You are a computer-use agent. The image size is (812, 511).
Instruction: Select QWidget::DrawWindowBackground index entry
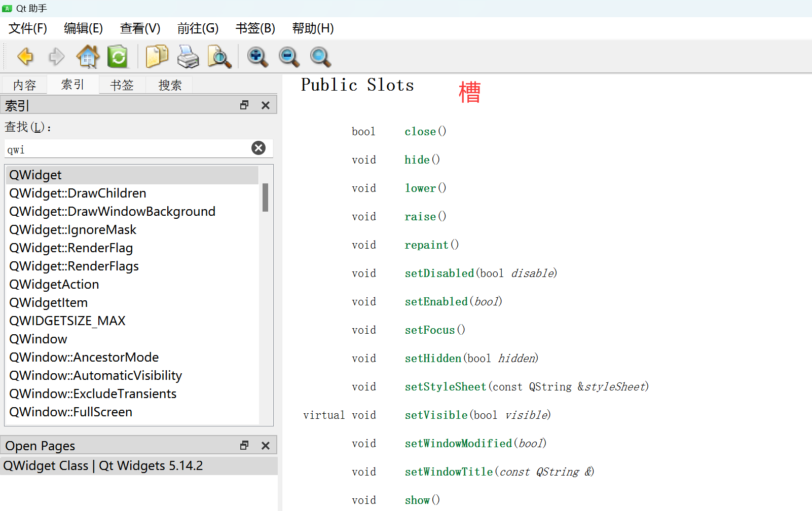pos(132,212)
